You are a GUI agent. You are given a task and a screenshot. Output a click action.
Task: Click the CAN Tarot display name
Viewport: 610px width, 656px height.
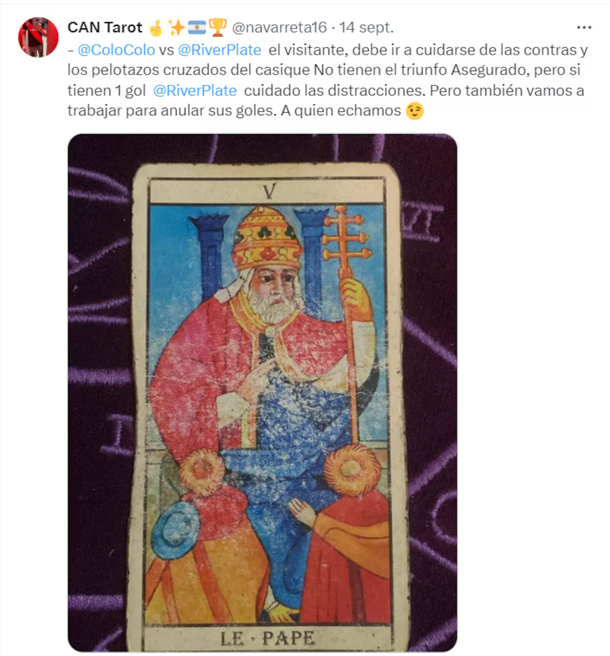tap(105, 28)
